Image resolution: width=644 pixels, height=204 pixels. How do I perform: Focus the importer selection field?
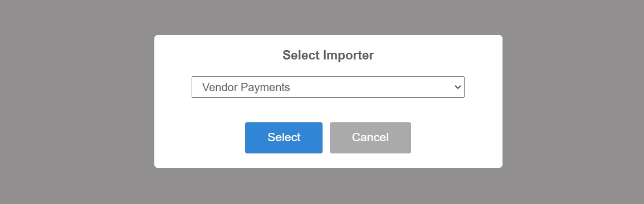[328, 87]
